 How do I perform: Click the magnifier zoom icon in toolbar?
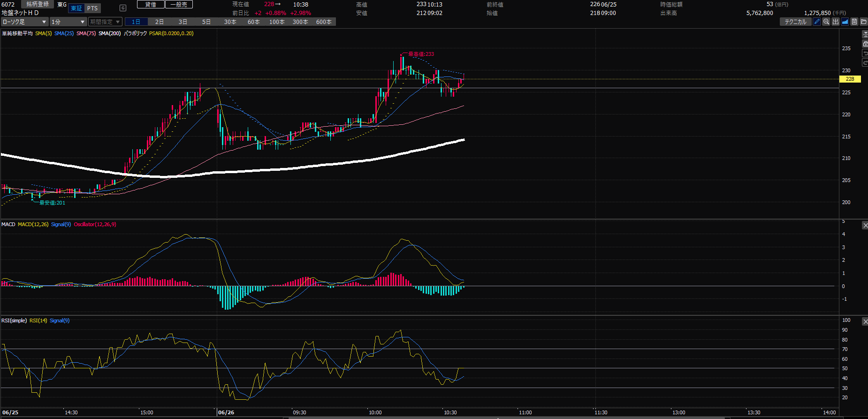click(826, 22)
